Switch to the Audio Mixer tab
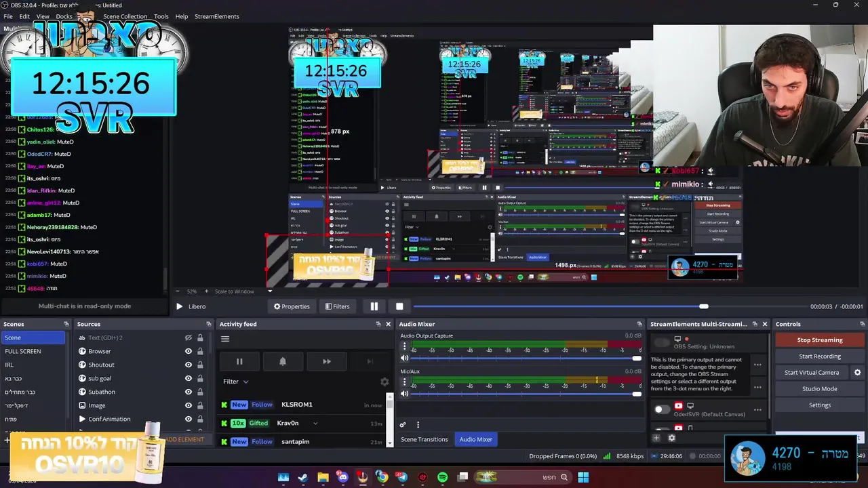Image resolution: width=868 pixels, height=488 pixels. 476,439
